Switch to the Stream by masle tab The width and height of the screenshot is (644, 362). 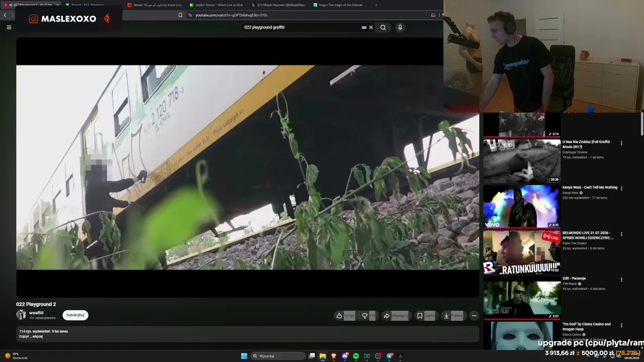[x=155, y=5]
